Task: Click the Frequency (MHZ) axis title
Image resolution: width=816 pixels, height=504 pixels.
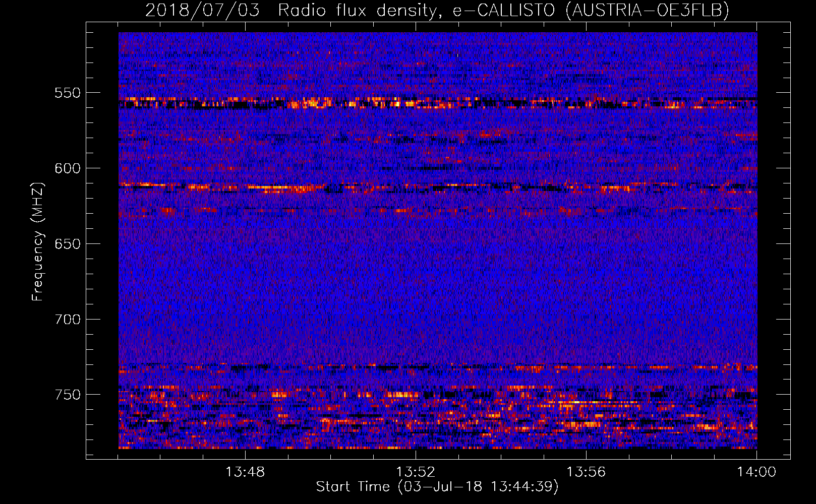Action: [x=38, y=241]
